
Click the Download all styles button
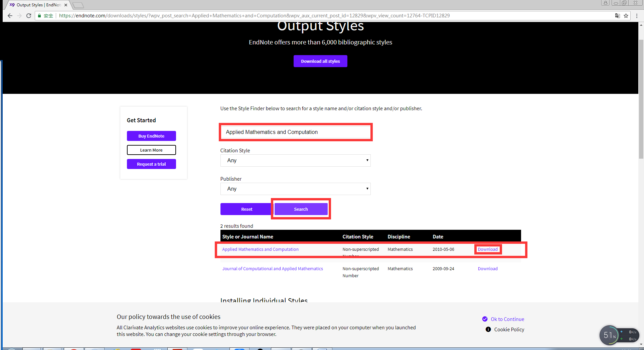click(320, 61)
